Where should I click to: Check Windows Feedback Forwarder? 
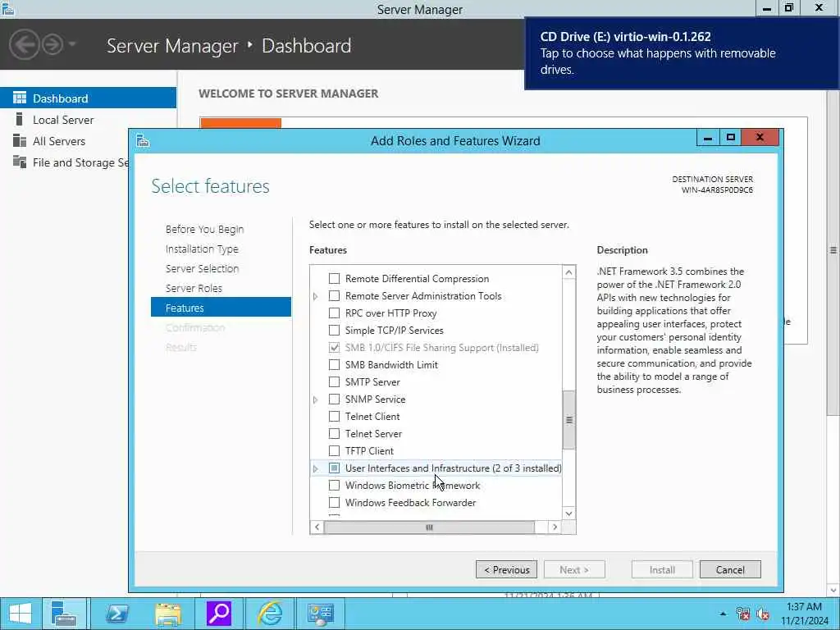click(334, 503)
